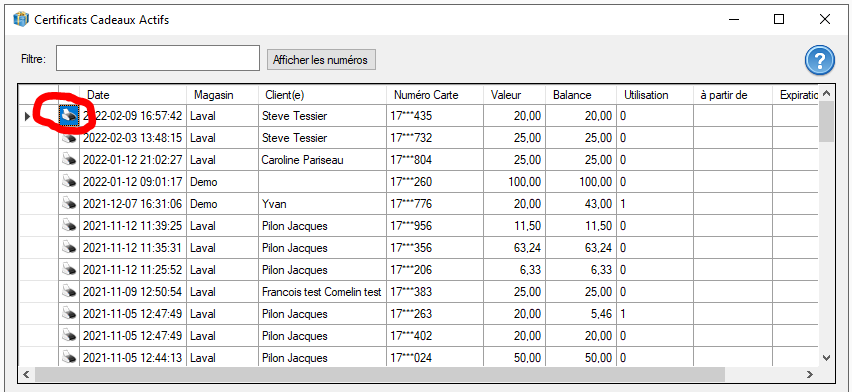Click the Afficher les numéros button
This screenshot has height=392, width=852.
(x=321, y=59)
